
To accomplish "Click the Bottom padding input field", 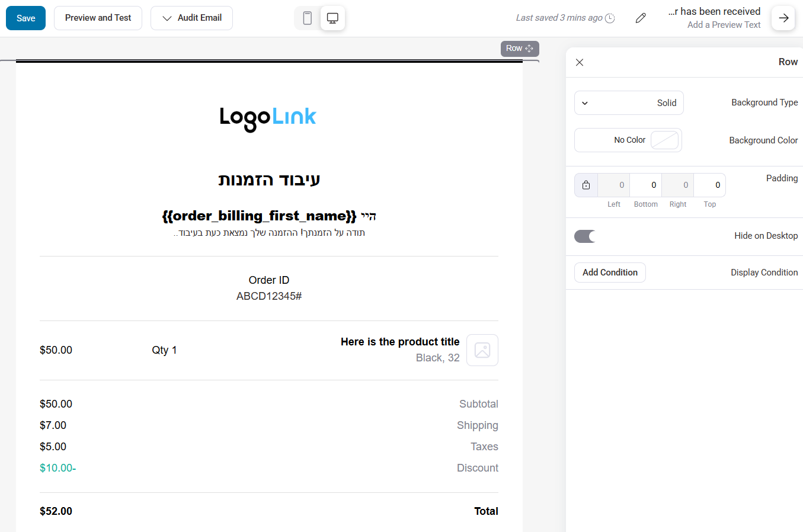I will tap(645, 185).
